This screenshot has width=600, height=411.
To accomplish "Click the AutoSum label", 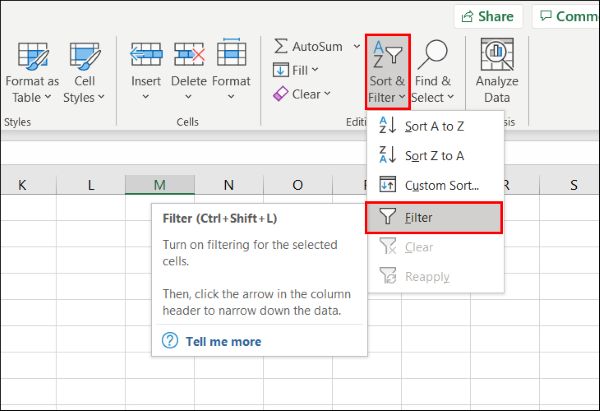I will point(317,47).
